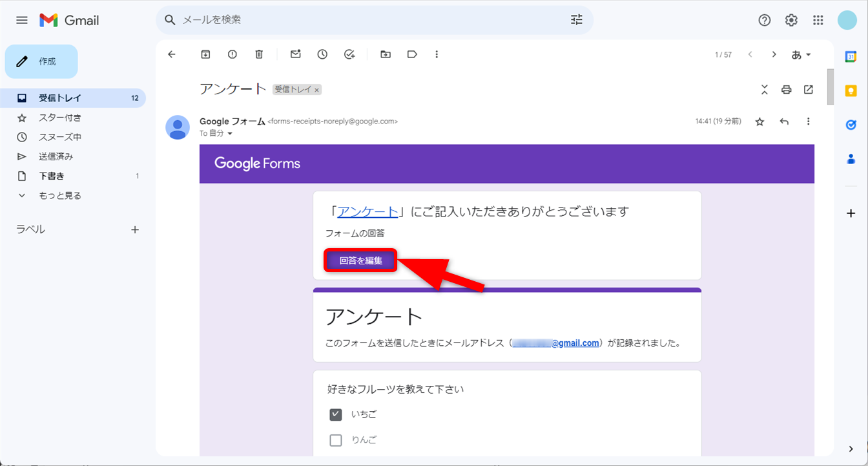Print the email using the printer icon

(x=786, y=90)
